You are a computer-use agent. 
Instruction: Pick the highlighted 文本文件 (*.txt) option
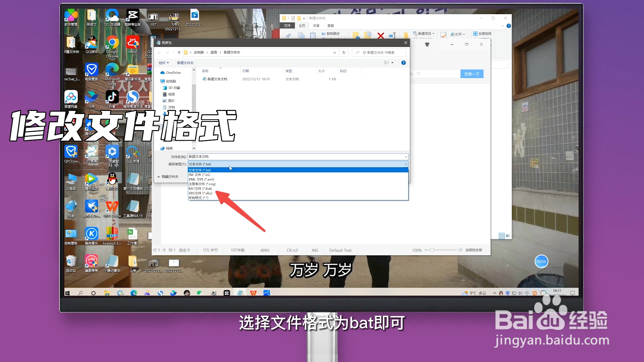[298, 170]
